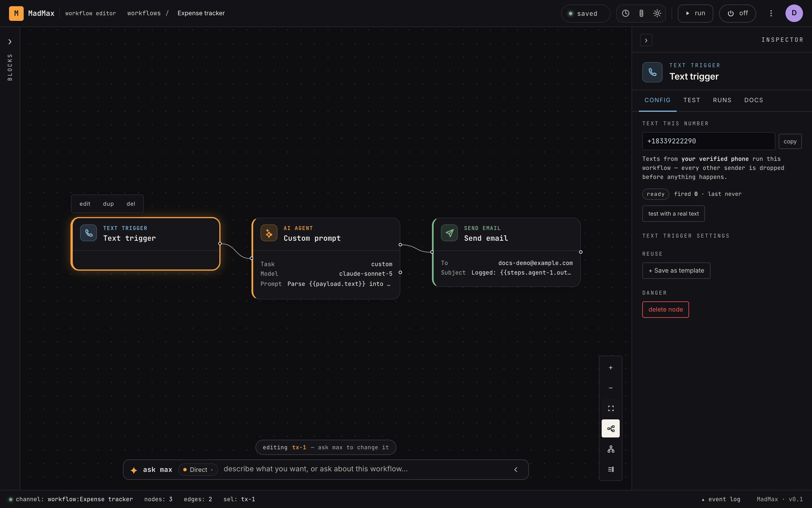Click dup in node action menu
This screenshot has width=812, height=508.
point(108,204)
